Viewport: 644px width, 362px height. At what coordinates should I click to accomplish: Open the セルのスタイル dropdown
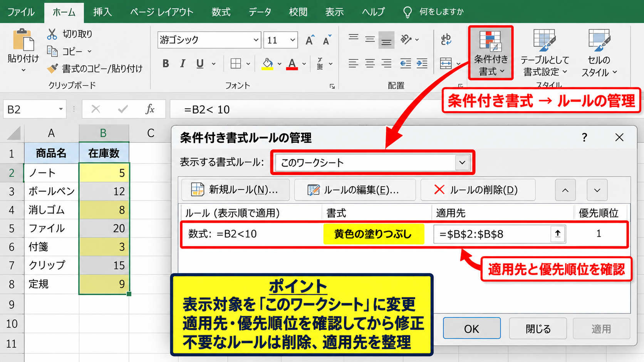599,53
